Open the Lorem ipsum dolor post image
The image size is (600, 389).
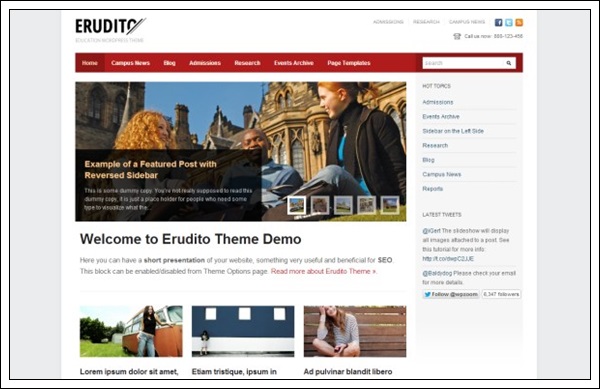coord(131,331)
